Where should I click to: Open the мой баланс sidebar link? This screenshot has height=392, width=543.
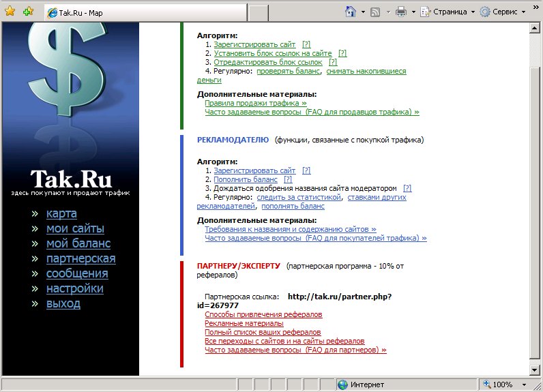pos(78,243)
